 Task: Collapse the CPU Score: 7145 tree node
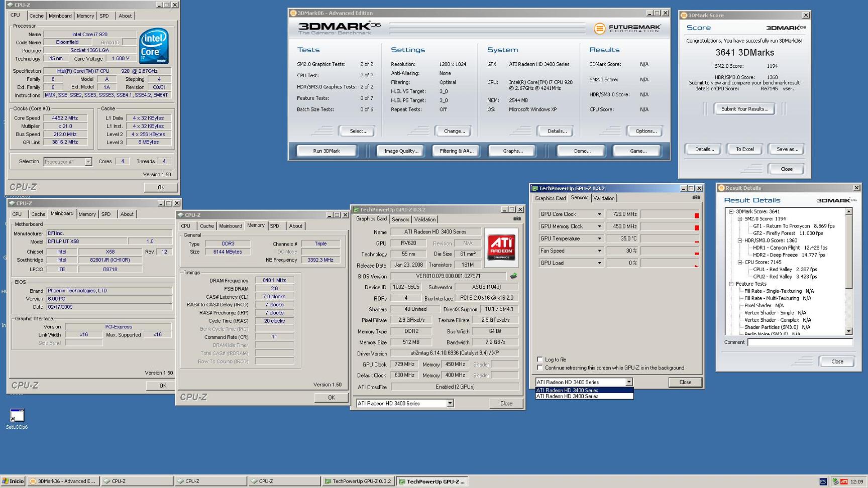coord(740,262)
